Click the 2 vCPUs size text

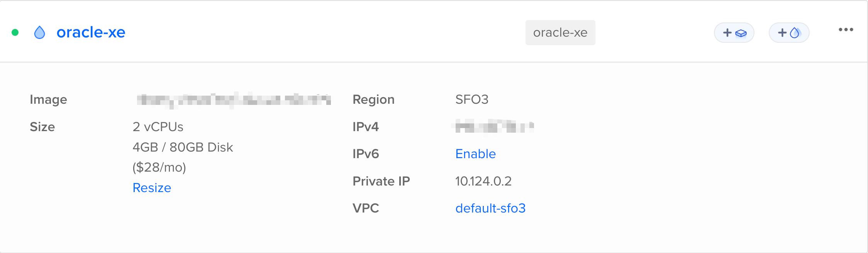pos(158,127)
